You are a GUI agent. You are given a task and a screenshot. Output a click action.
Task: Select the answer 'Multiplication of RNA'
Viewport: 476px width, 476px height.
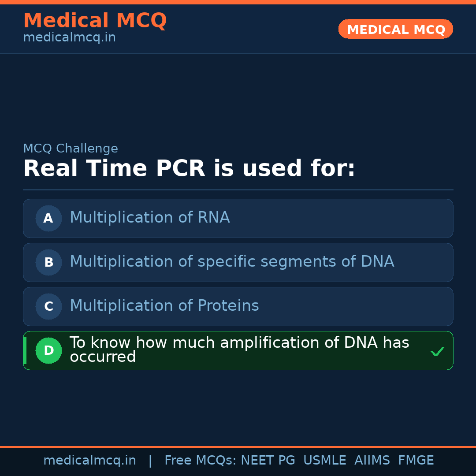(x=150, y=218)
